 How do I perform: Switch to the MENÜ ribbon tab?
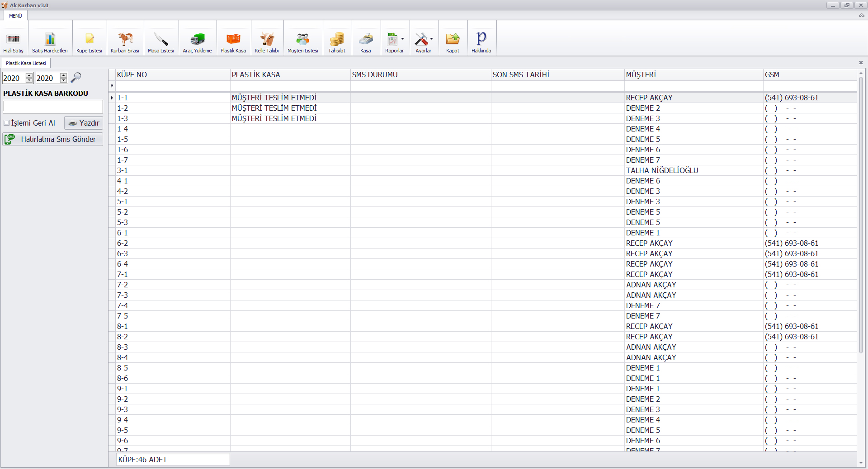tap(15, 16)
